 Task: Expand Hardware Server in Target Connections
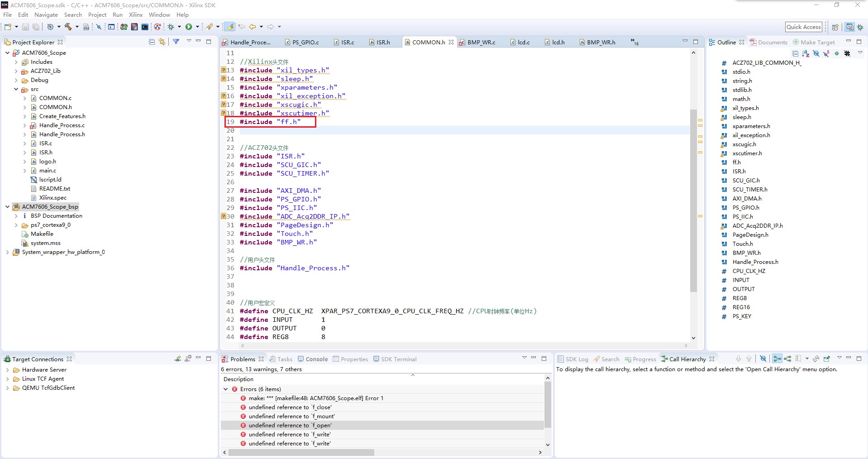7,370
